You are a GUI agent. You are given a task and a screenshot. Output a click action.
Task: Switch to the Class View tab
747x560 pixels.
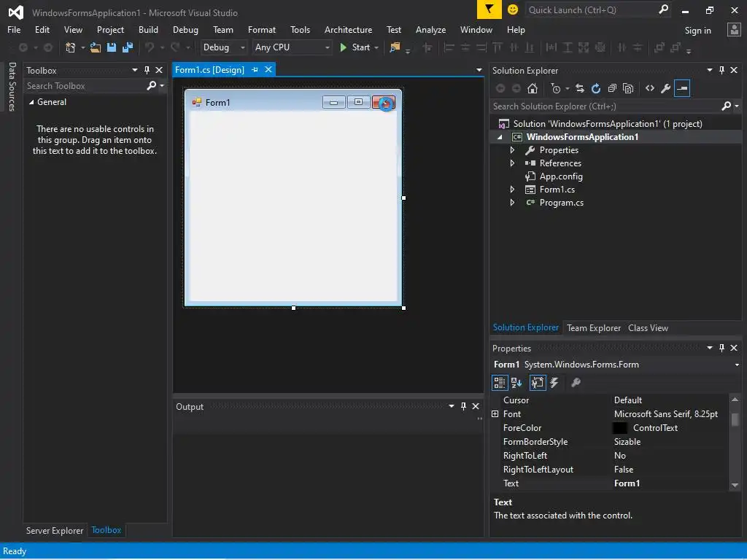648,328
